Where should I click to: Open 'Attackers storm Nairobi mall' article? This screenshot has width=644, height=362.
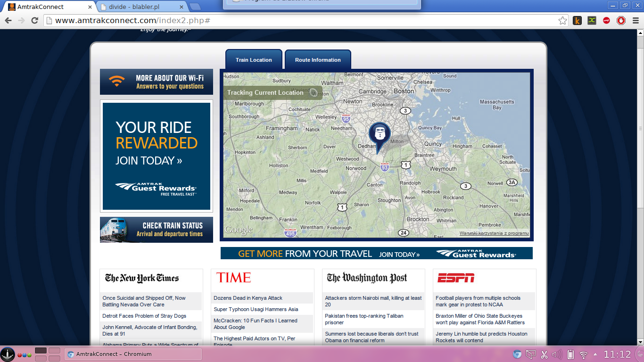click(373, 301)
